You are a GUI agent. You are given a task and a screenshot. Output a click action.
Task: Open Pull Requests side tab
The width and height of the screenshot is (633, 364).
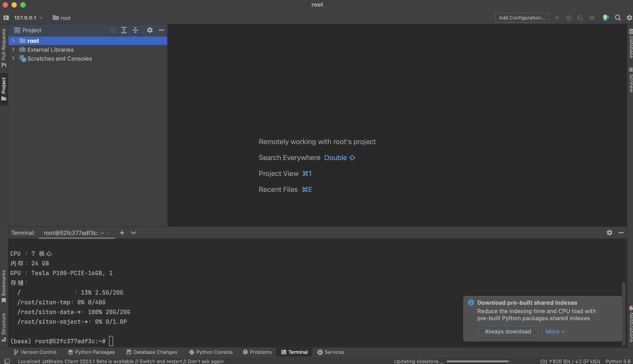point(4,48)
